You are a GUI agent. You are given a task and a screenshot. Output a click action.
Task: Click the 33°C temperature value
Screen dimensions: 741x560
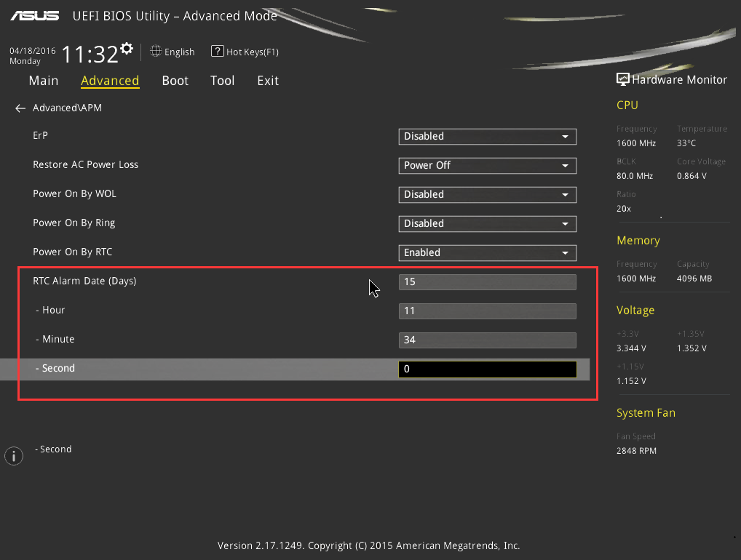tap(686, 143)
